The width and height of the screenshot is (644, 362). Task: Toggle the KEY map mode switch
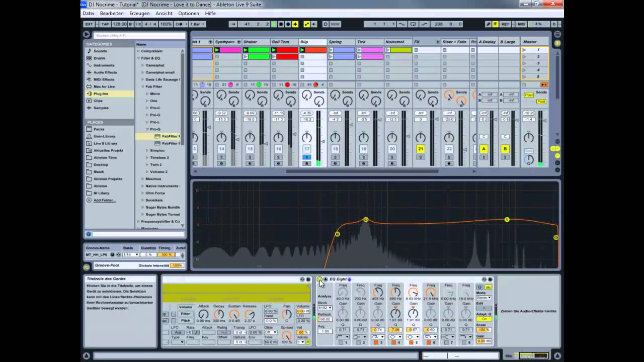point(505,24)
